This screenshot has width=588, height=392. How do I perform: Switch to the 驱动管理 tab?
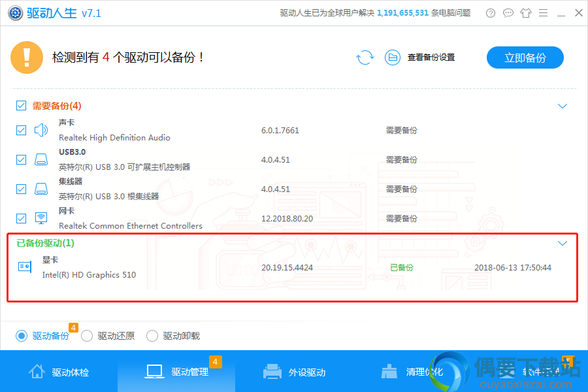[x=176, y=372]
